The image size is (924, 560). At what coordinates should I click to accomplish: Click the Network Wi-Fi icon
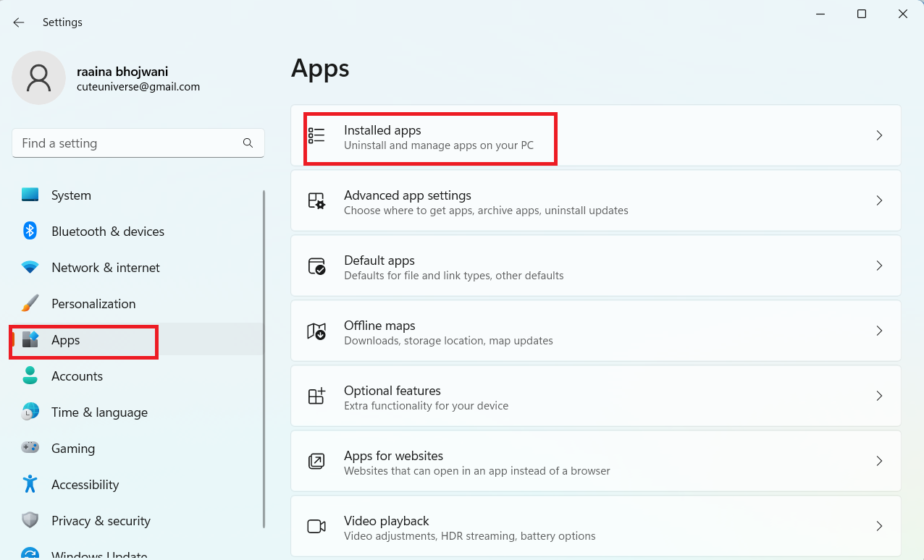[x=30, y=268]
